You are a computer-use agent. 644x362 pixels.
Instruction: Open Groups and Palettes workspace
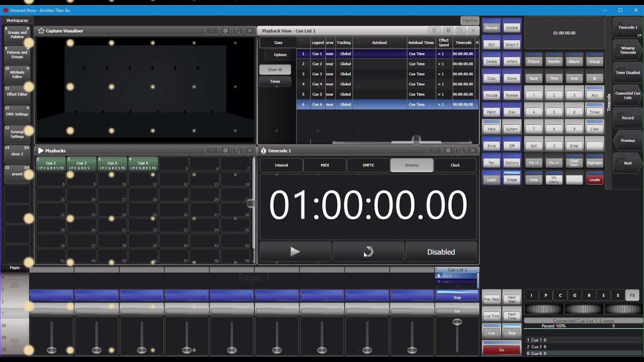tap(17, 35)
